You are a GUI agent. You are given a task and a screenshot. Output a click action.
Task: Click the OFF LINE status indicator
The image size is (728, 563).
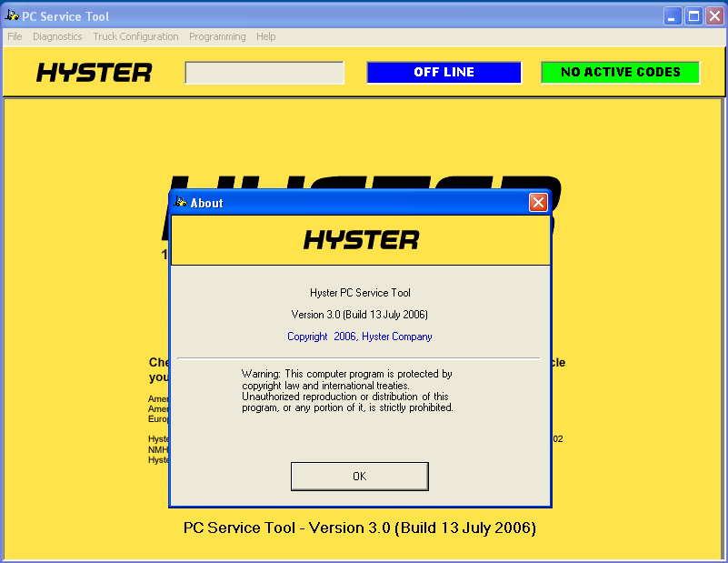pyautogui.click(x=444, y=73)
